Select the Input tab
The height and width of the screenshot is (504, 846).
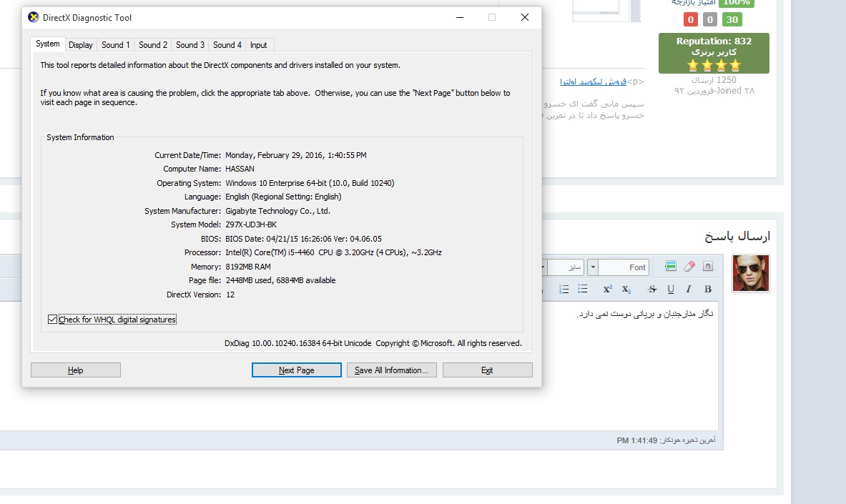coord(258,45)
